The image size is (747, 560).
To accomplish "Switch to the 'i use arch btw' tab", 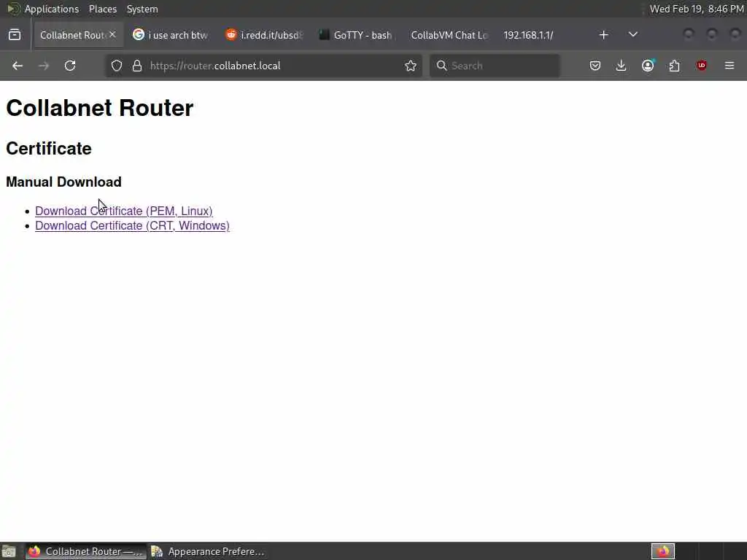I will [x=170, y=35].
